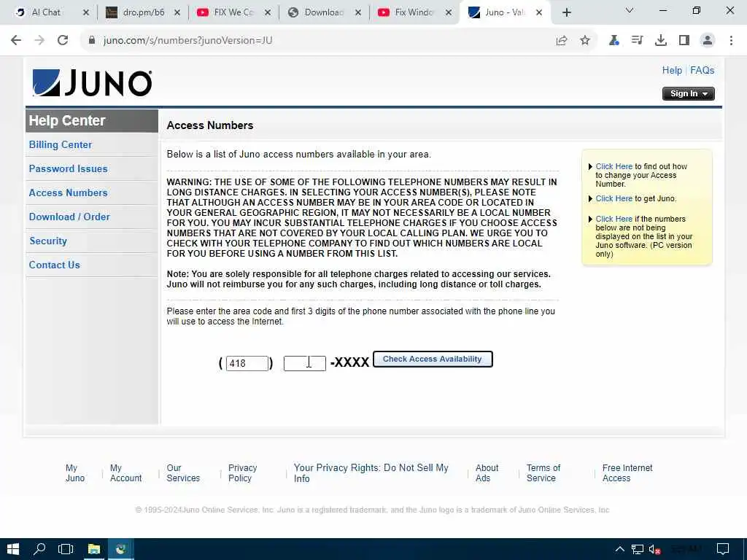Open the Chrome profile avatar

(x=708, y=41)
